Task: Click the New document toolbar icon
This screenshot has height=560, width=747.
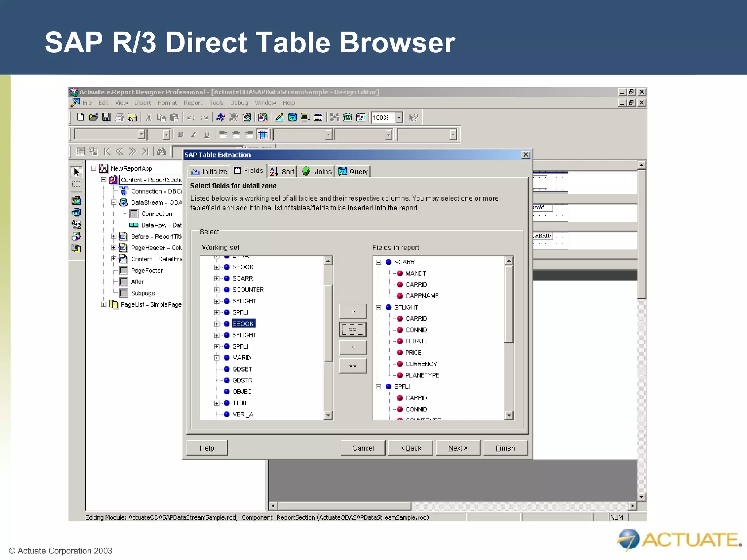Action: point(80,117)
